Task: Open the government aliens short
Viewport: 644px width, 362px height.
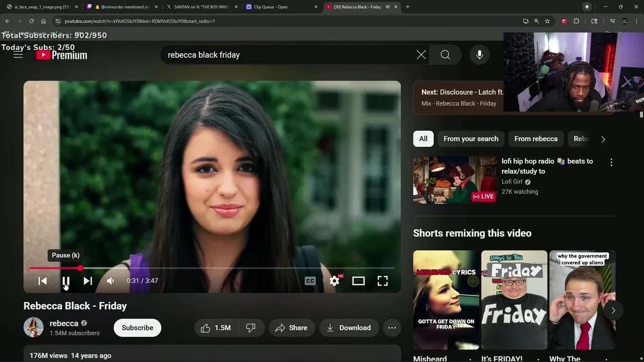Action: [582, 300]
